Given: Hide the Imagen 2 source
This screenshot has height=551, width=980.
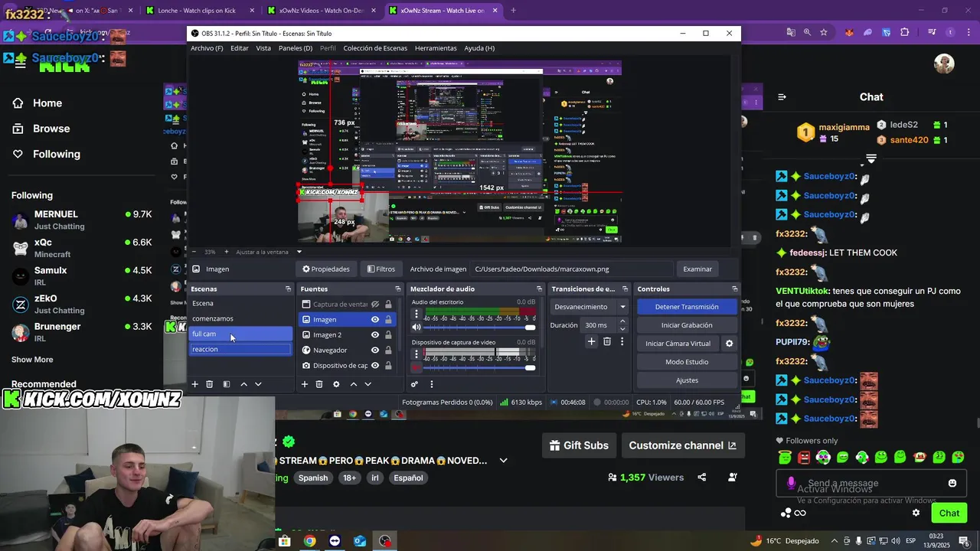Looking at the screenshot, I should click(x=375, y=334).
